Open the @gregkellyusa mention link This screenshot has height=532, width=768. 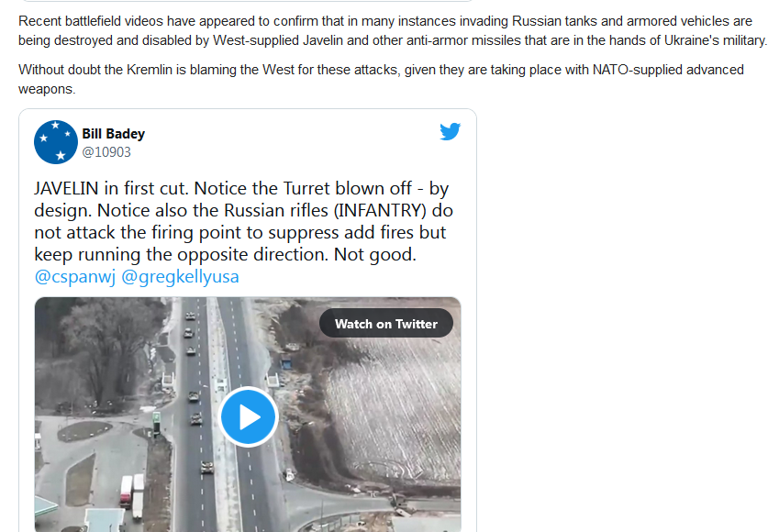click(x=180, y=276)
